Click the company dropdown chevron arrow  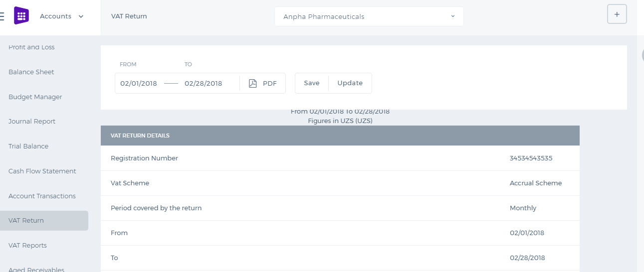(453, 16)
